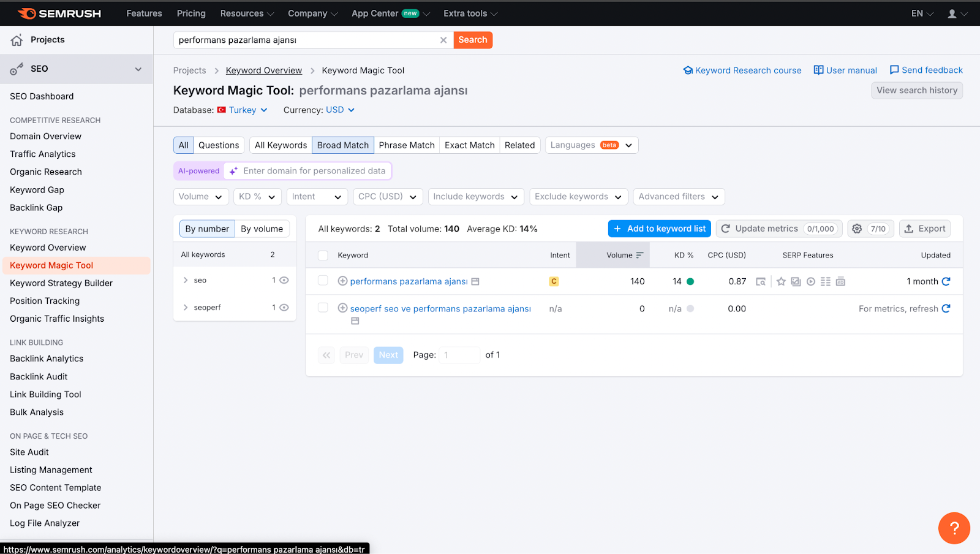Add performans pazarlama ajansı via plus icon
This screenshot has height=554, width=980.
[x=343, y=281]
